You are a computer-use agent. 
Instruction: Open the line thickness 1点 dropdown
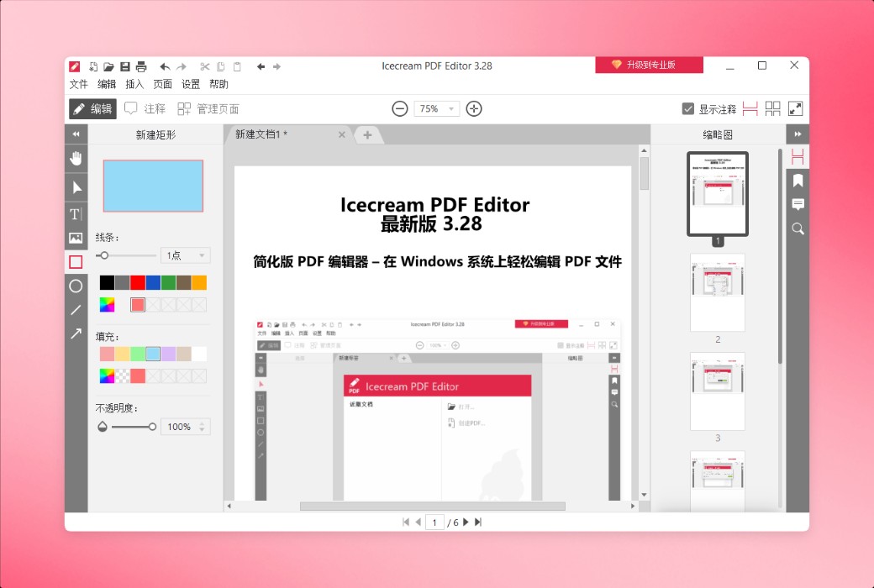185,255
